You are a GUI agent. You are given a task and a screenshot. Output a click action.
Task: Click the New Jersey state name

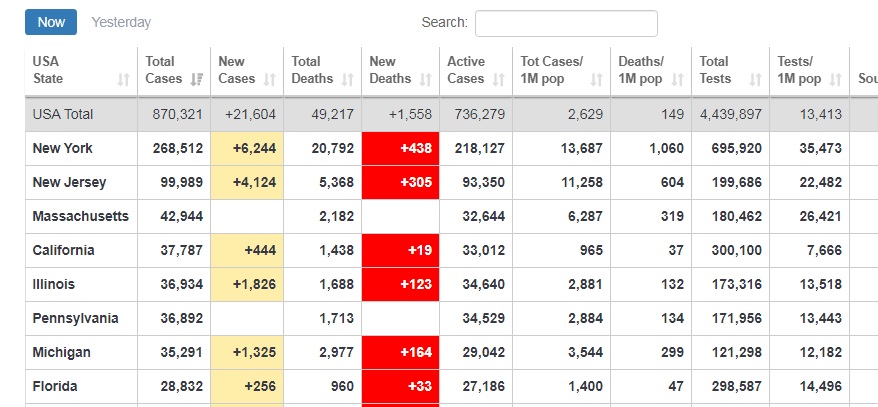point(69,183)
